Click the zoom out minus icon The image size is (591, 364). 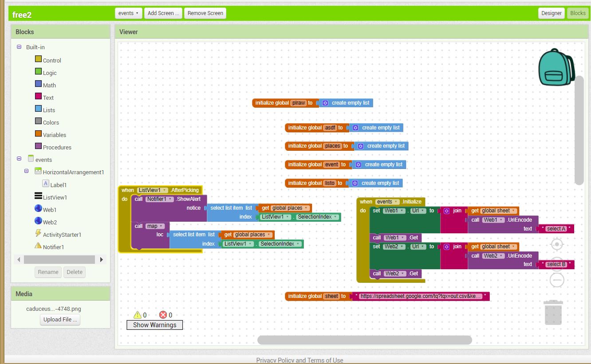pos(557,280)
